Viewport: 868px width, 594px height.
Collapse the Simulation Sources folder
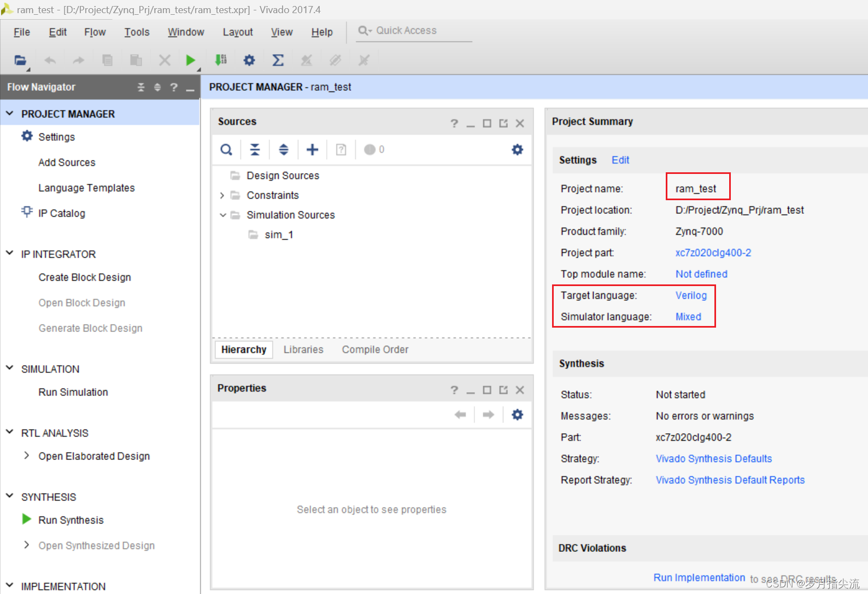pyautogui.click(x=222, y=215)
